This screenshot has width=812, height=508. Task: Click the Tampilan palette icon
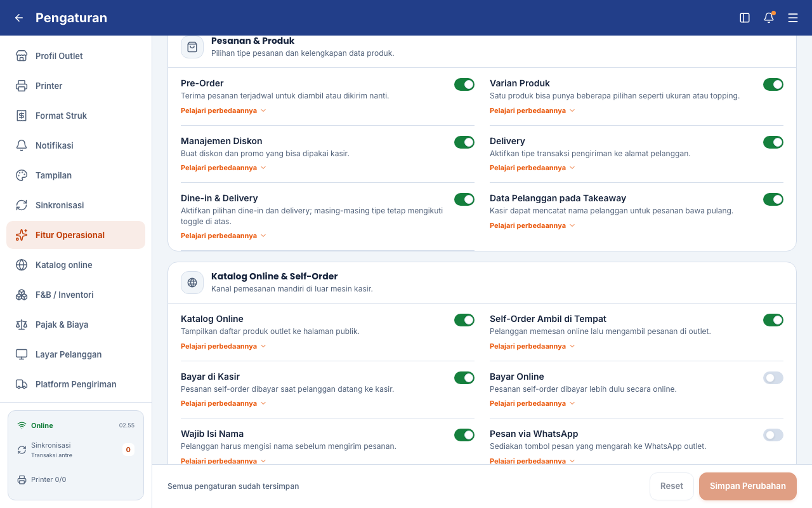[x=22, y=175]
